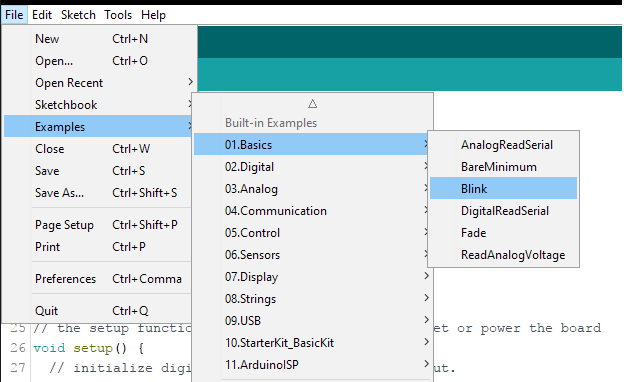Select the BareMinimum example
This screenshot has width=624, height=382.
(503, 166)
